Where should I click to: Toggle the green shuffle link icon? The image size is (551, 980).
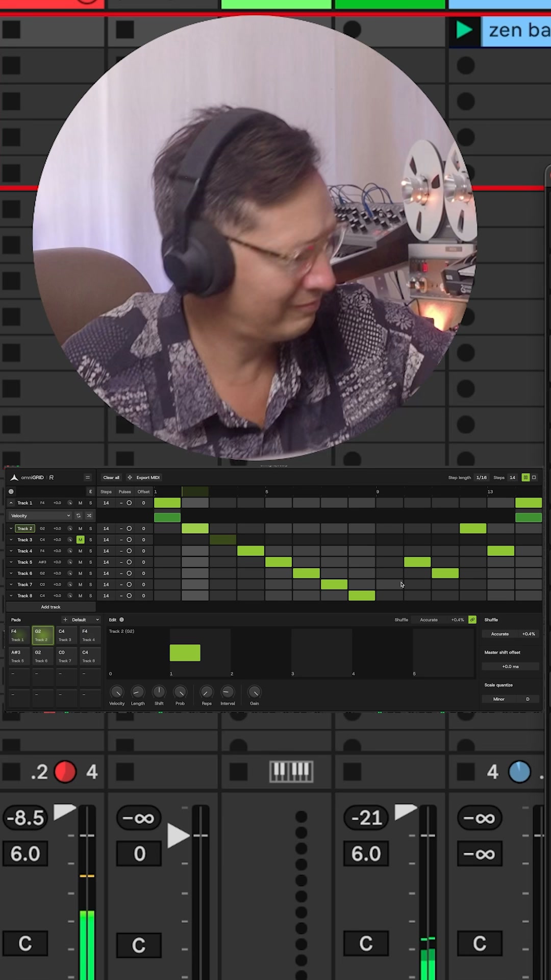tap(472, 620)
